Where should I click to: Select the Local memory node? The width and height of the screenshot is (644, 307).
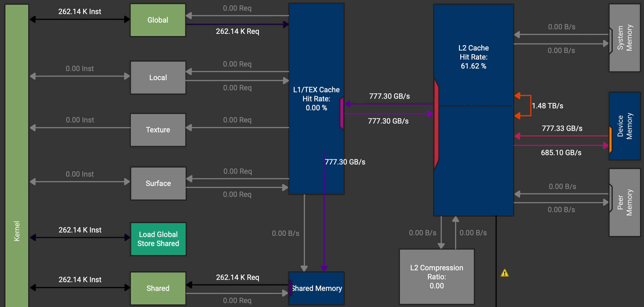pyautogui.click(x=158, y=77)
